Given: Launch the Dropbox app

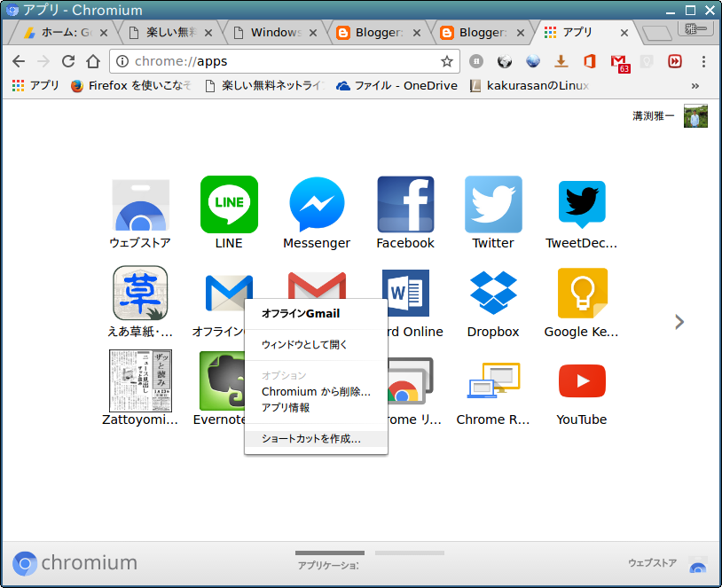Looking at the screenshot, I should (493, 293).
